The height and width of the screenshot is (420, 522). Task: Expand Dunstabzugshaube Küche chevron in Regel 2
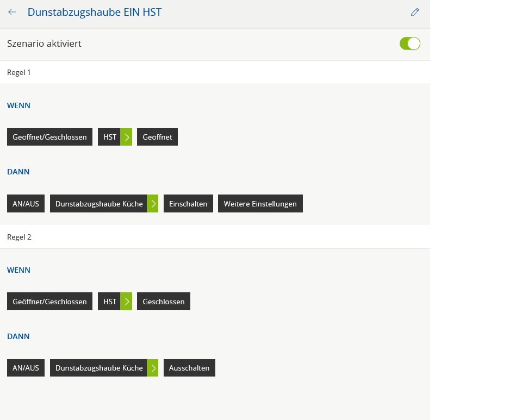pos(153,368)
